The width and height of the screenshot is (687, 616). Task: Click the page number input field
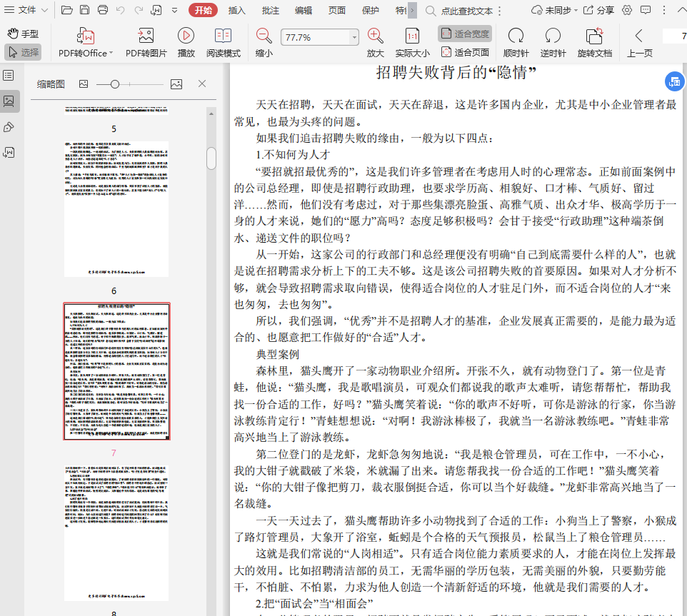[x=675, y=36]
